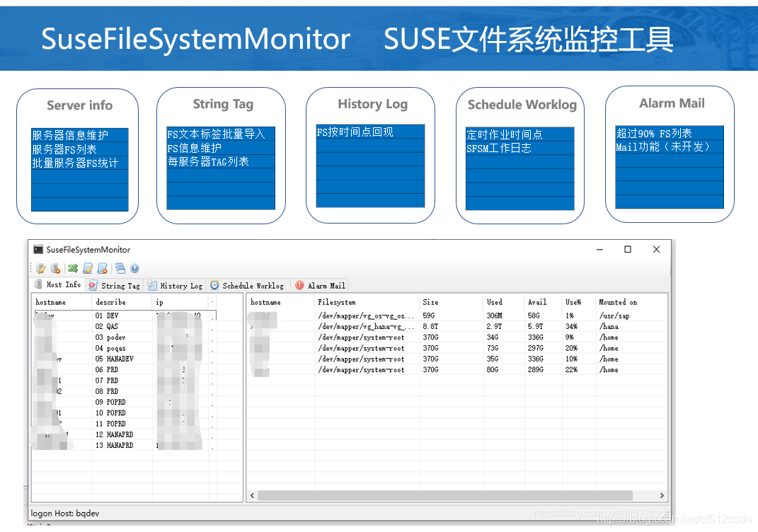Select the 12 HANAPRD host row
Image resolution: width=758 pixels, height=532 pixels.
tap(125, 435)
